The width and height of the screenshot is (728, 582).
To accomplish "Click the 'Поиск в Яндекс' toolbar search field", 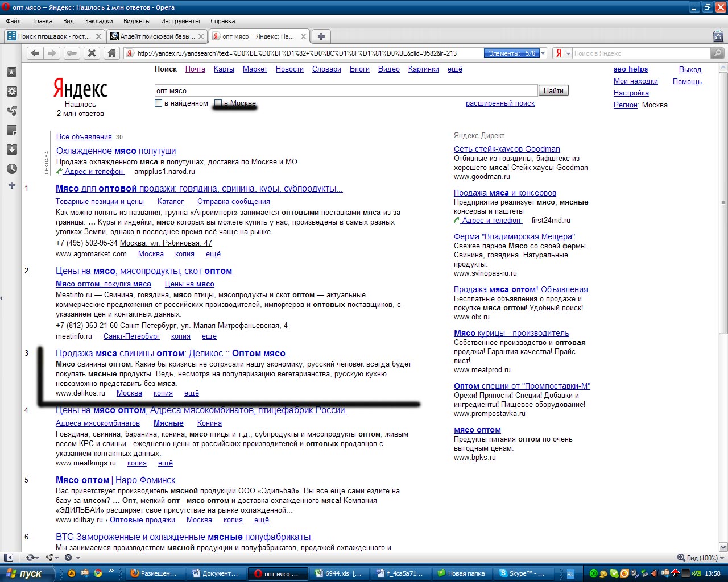I will 642,53.
